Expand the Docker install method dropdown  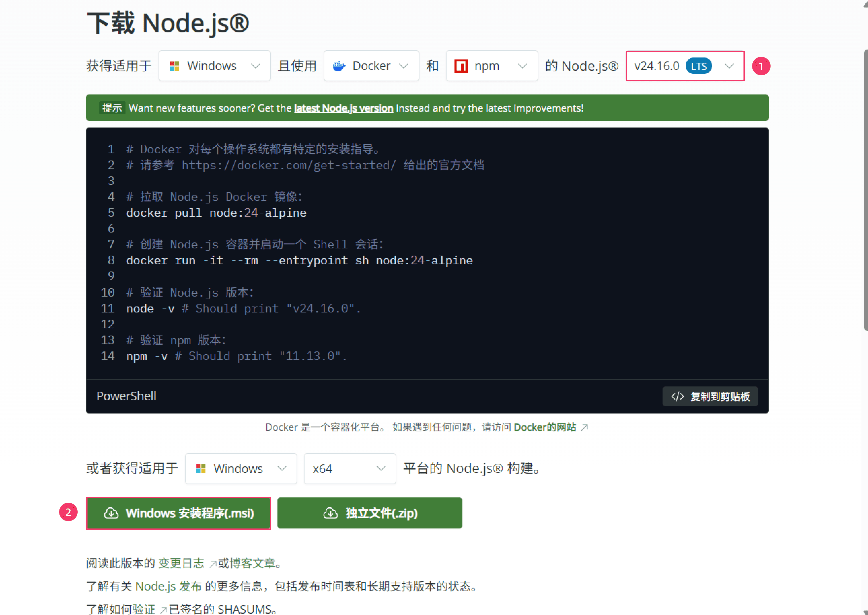(x=371, y=66)
